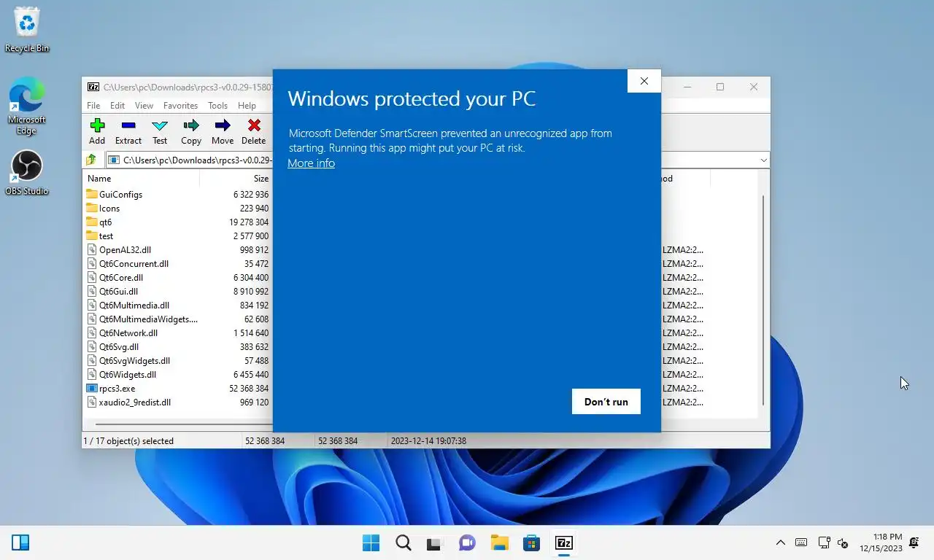Click the Move toolbar icon
The image size is (934, 560).
tap(223, 125)
